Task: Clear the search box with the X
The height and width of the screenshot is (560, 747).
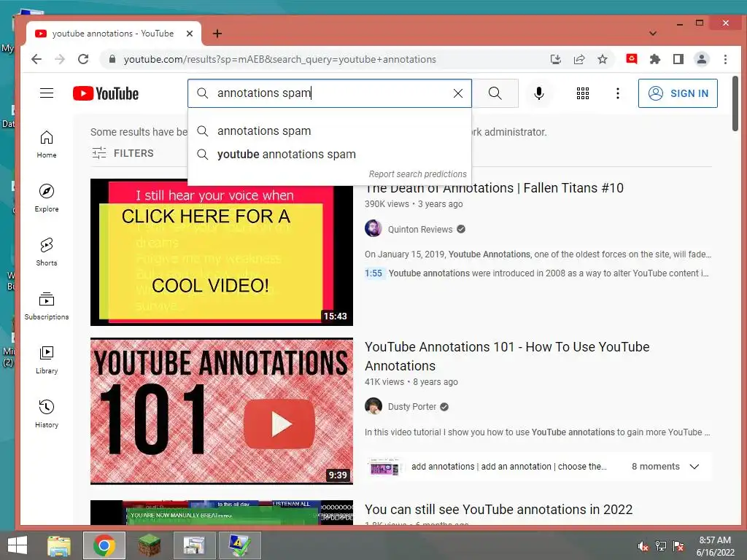Action: click(x=458, y=93)
